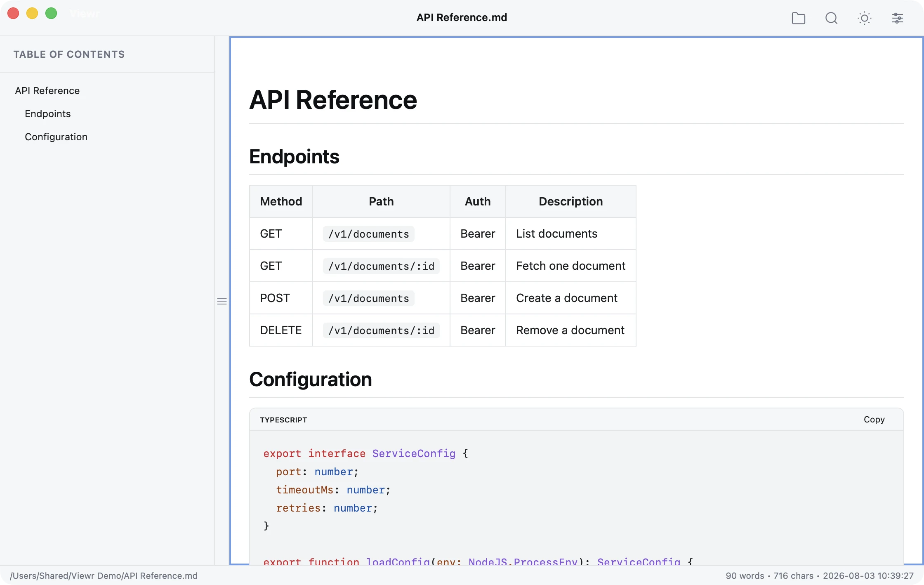Click the word count in the status bar

745,576
